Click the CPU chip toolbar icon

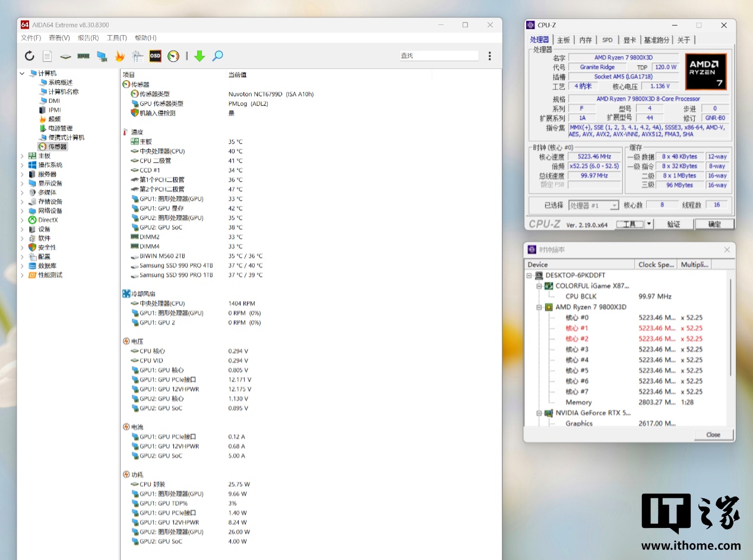[65, 56]
